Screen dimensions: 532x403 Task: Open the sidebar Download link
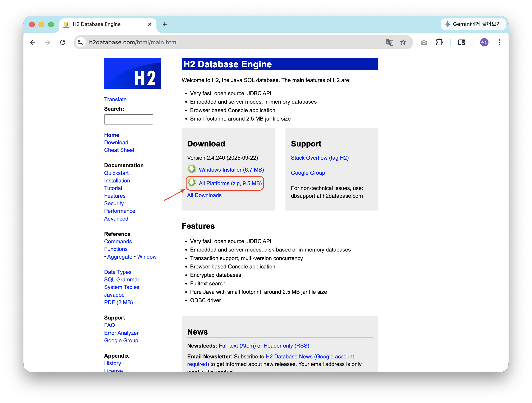[x=116, y=142]
